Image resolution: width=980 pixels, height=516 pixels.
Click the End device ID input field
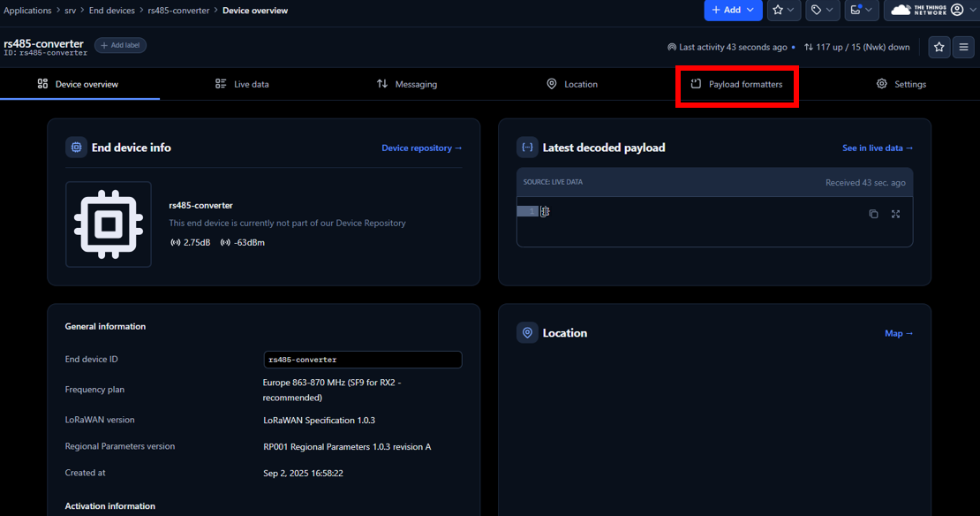(362, 360)
